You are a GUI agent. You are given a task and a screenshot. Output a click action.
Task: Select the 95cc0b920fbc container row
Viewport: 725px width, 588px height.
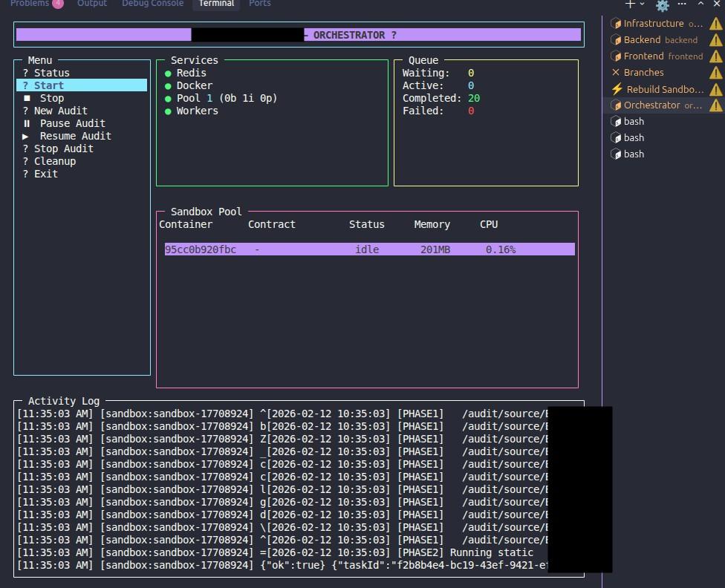pyautogui.click(x=369, y=249)
